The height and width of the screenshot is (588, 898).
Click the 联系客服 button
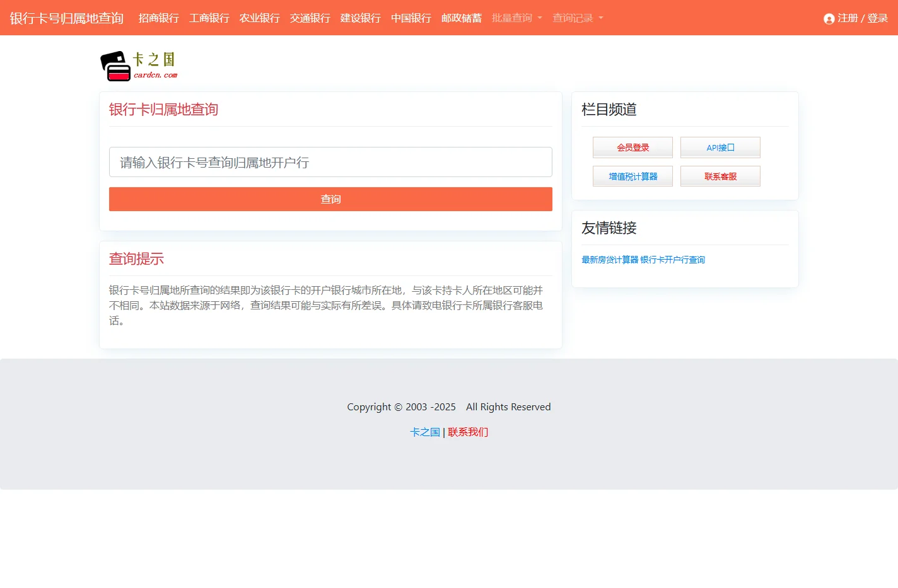(x=720, y=176)
